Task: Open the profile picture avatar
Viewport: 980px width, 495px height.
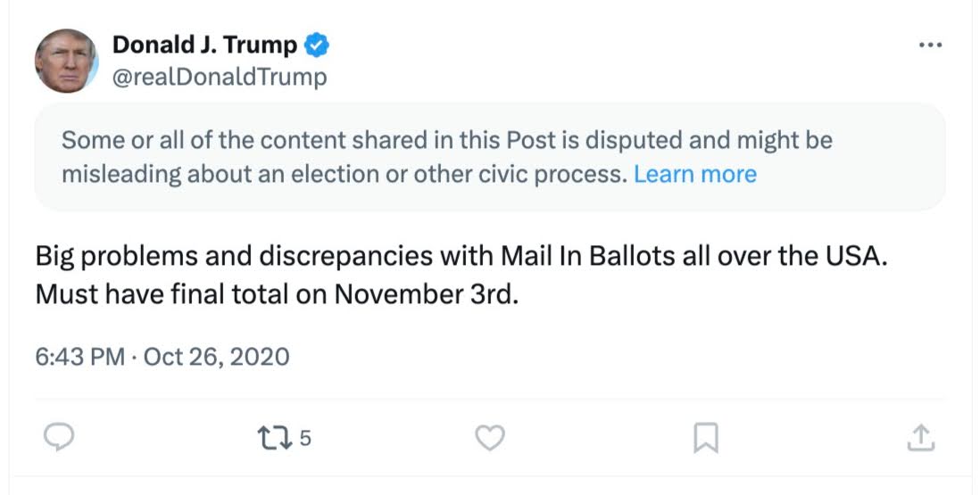Action: 66,61
